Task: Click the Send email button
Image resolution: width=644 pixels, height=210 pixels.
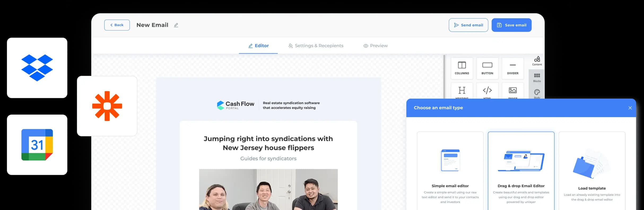Action: (468, 25)
